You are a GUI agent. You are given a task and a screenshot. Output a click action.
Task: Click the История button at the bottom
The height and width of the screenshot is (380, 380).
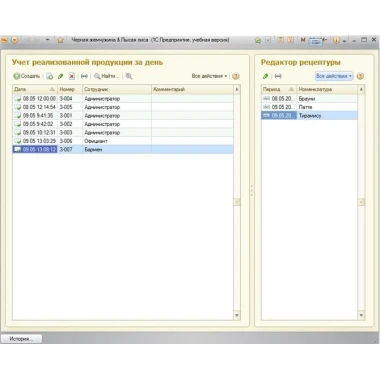tap(21, 339)
